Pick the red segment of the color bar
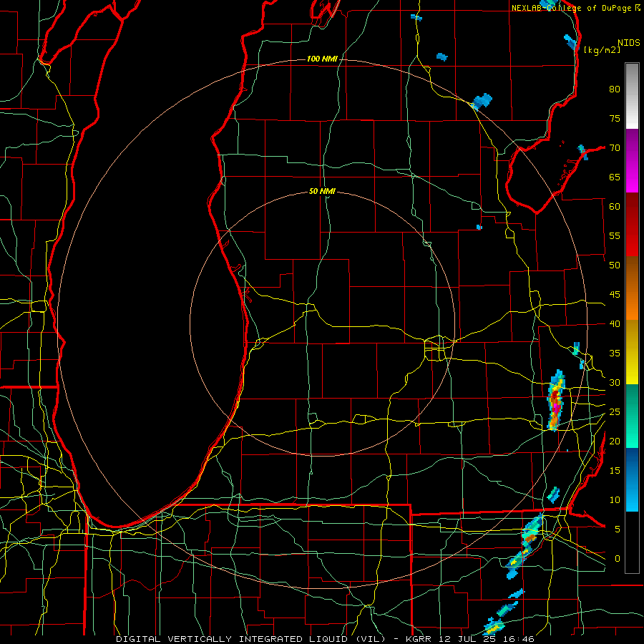Image resolution: width=644 pixels, height=644 pixels. tap(632, 225)
